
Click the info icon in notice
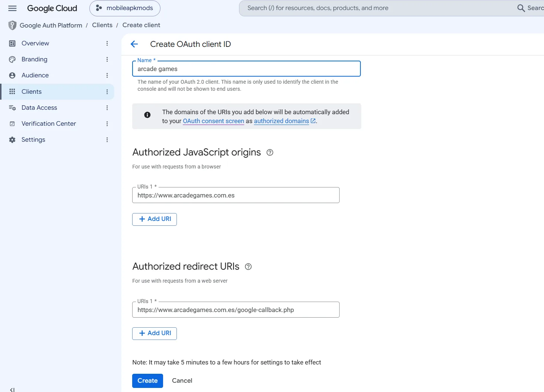point(147,115)
